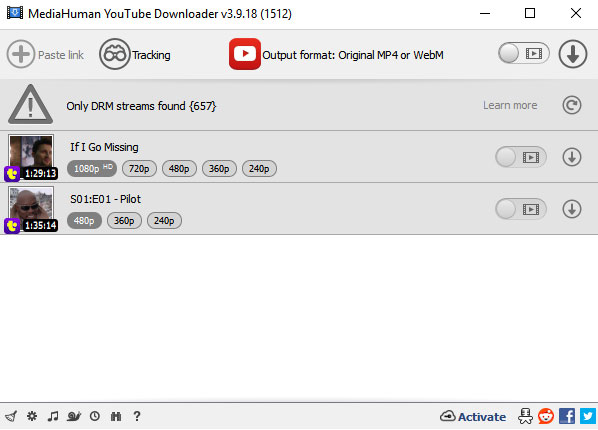Click the warning triangle icon
The width and height of the screenshot is (598, 430).
(x=31, y=104)
